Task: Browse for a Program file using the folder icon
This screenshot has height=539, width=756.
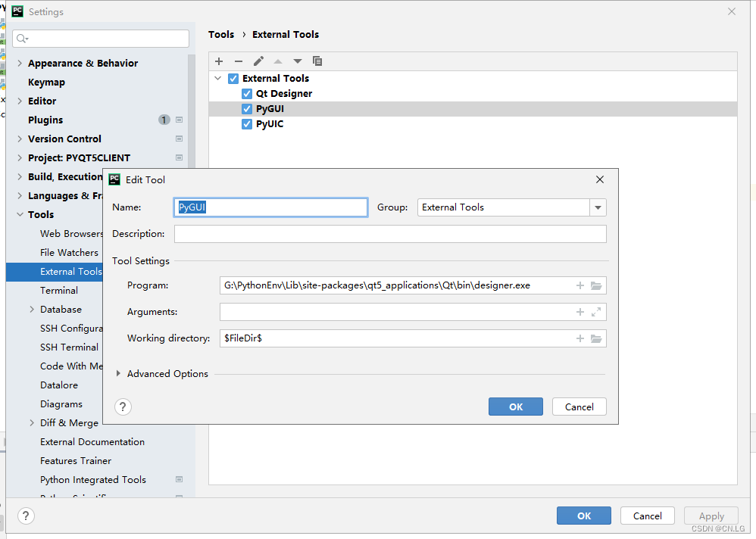Action: click(x=596, y=285)
